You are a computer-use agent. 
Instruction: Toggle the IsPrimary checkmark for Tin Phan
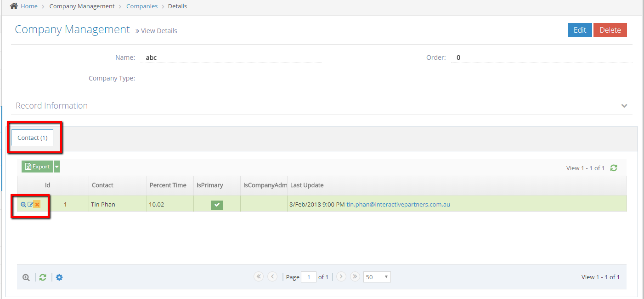coord(217,205)
